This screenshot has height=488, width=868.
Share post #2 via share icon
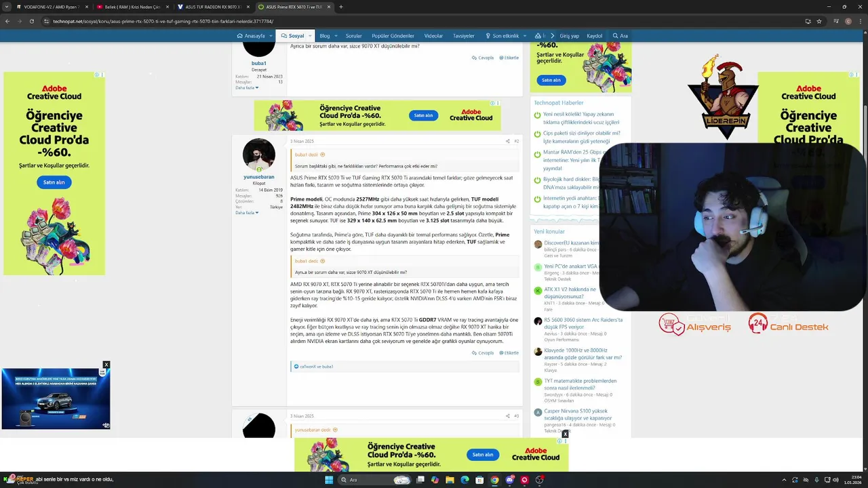(x=507, y=141)
